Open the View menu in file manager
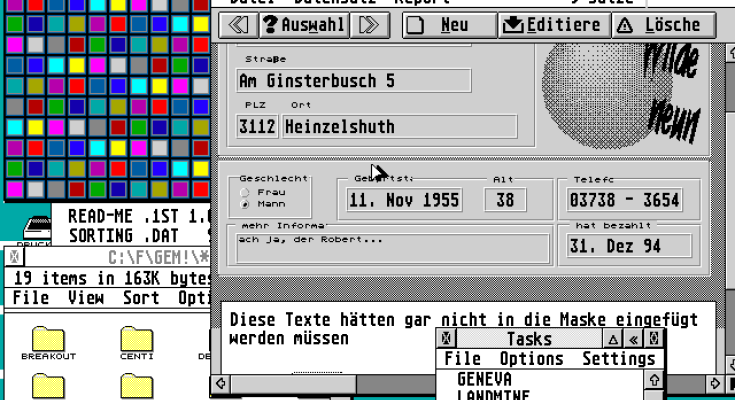Screen dimensions: 735x400 [x=86, y=298]
